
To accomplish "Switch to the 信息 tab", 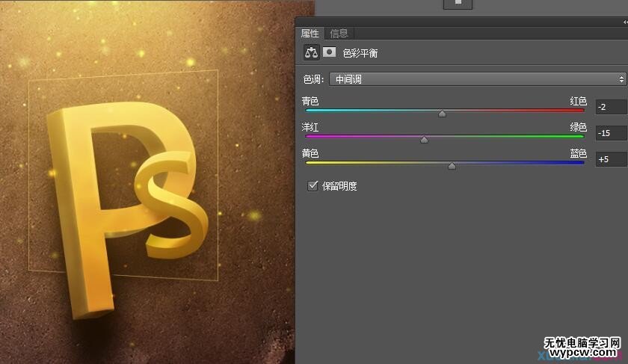I will [x=339, y=33].
